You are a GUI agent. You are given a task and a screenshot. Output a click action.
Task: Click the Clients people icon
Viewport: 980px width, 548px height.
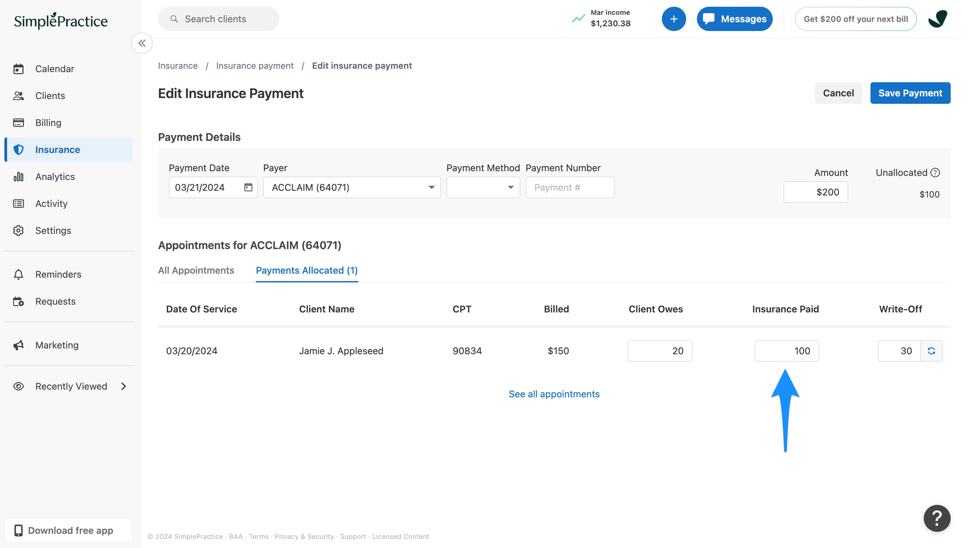pyautogui.click(x=18, y=96)
